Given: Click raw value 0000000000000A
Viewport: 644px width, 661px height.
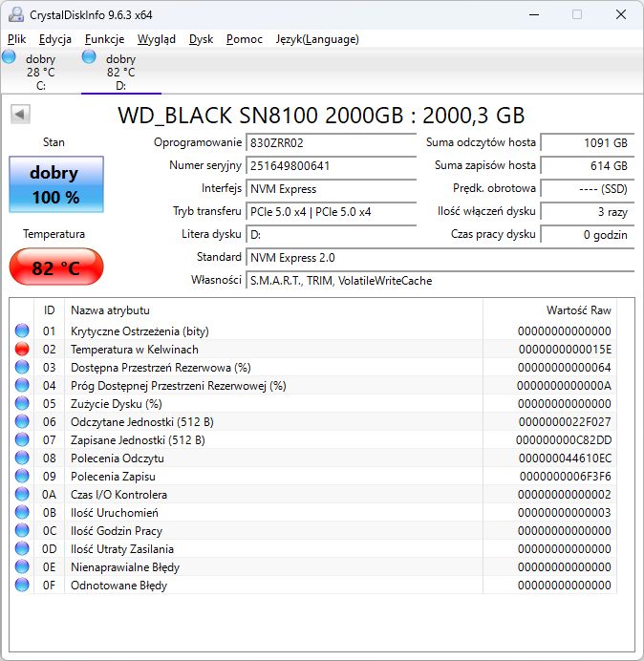Looking at the screenshot, I should click(564, 386).
